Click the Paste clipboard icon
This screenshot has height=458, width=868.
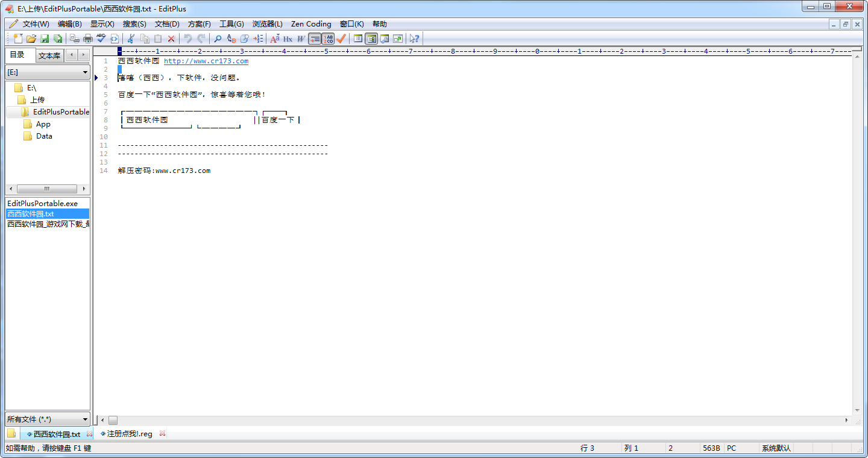[x=158, y=39]
